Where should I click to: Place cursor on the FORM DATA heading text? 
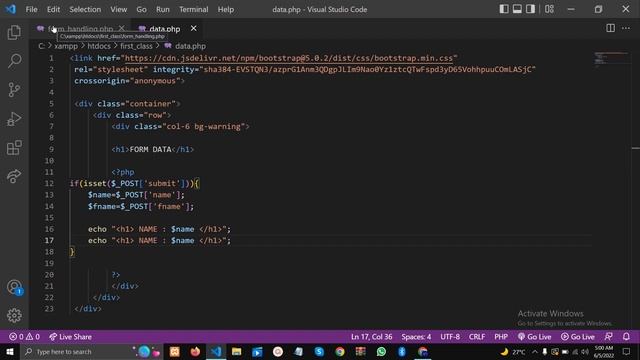150,149
